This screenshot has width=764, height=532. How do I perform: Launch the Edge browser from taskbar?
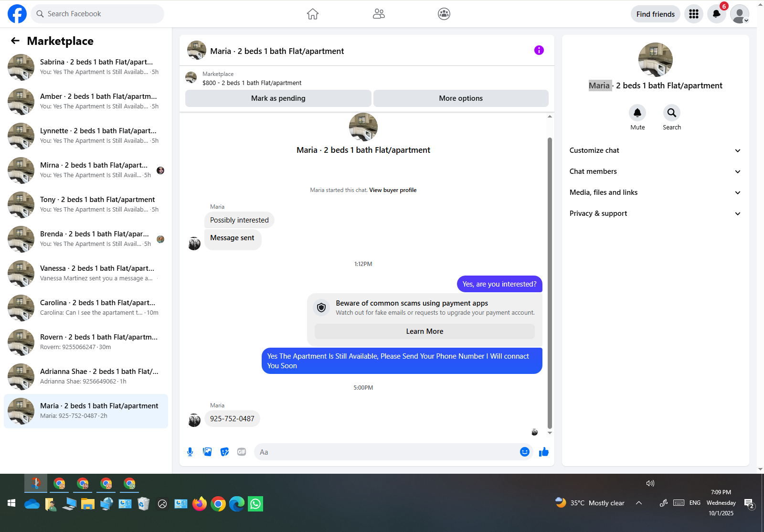click(237, 504)
